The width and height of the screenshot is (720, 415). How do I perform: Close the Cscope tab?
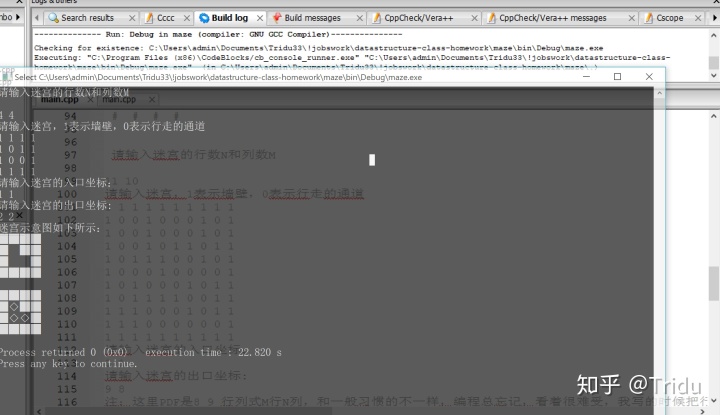pos(698,18)
